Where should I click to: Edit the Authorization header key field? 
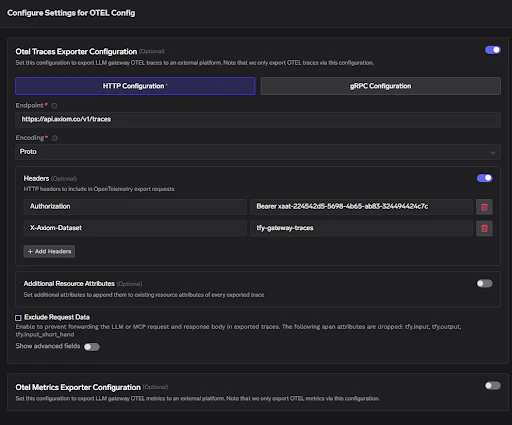coord(135,207)
